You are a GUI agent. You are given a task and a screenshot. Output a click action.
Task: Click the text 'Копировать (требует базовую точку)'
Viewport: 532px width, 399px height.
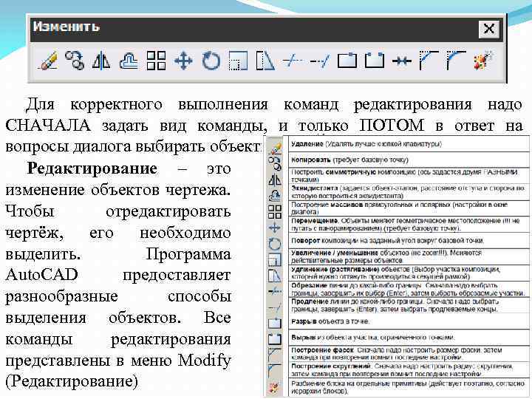[x=349, y=160]
